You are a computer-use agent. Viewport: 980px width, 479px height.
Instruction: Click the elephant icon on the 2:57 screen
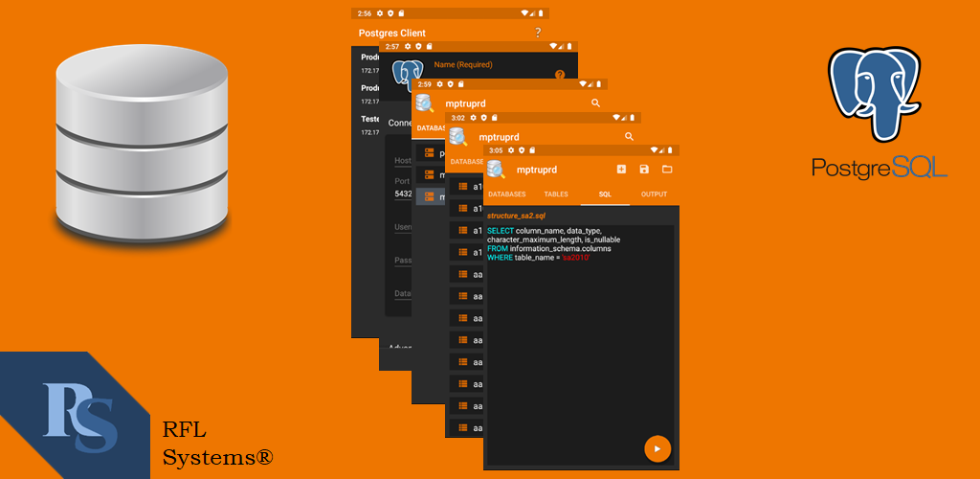[x=408, y=74]
